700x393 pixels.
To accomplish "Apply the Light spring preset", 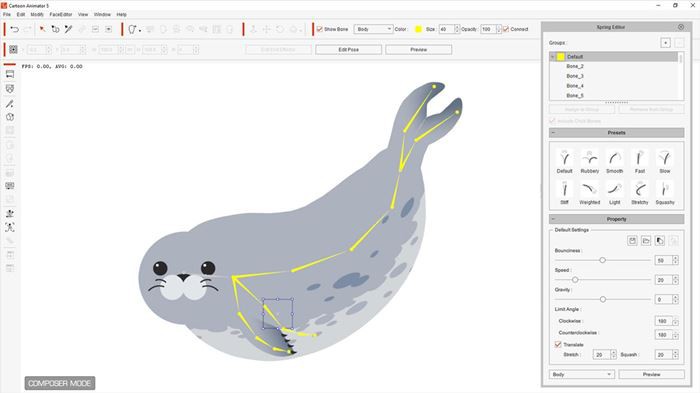I will 615,193.
